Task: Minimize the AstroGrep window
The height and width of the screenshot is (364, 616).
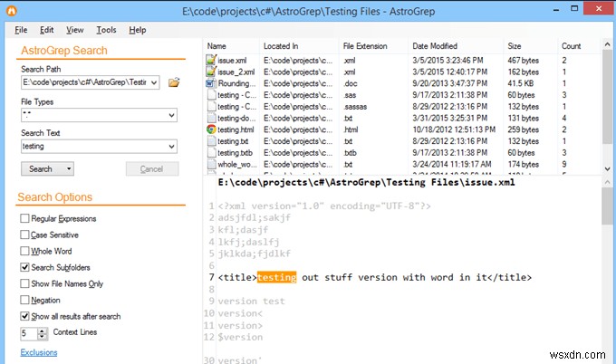Action: (x=556, y=9)
